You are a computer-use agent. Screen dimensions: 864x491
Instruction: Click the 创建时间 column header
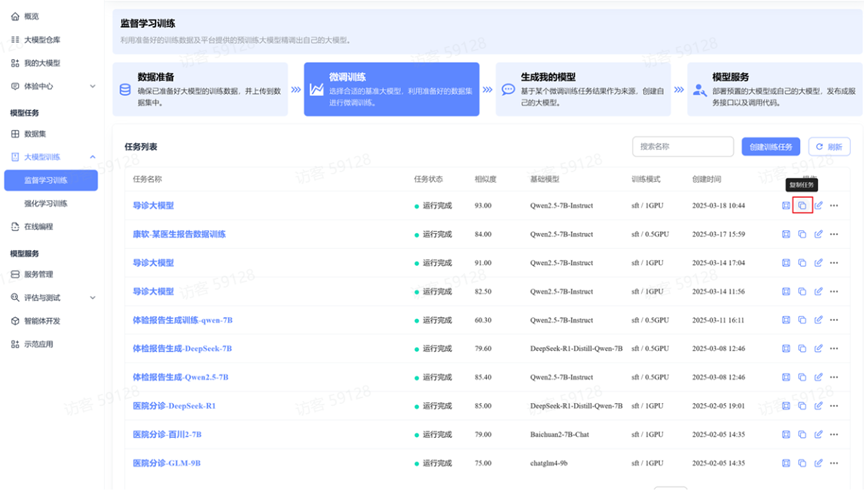(x=706, y=179)
